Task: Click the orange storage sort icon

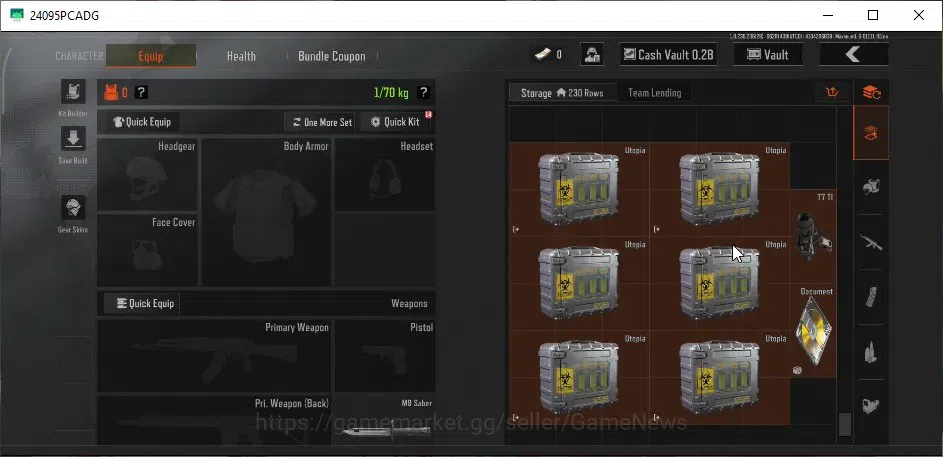Action: point(833,92)
